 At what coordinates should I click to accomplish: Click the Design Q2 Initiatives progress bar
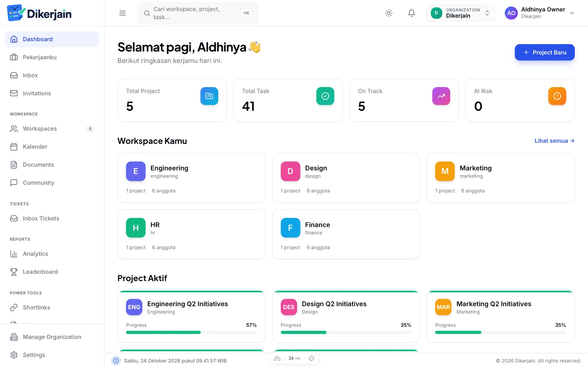coord(346,333)
